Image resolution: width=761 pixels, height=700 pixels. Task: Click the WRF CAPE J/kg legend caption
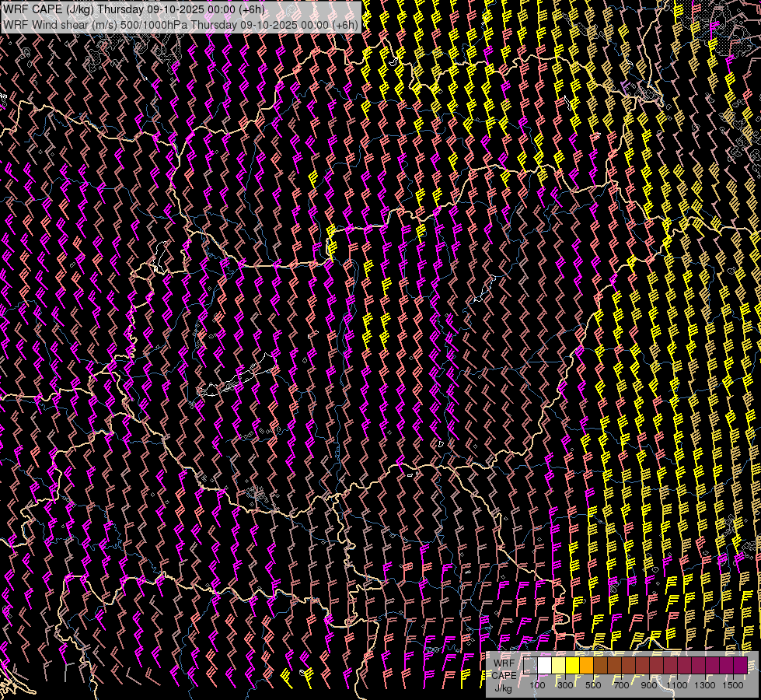click(x=503, y=674)
